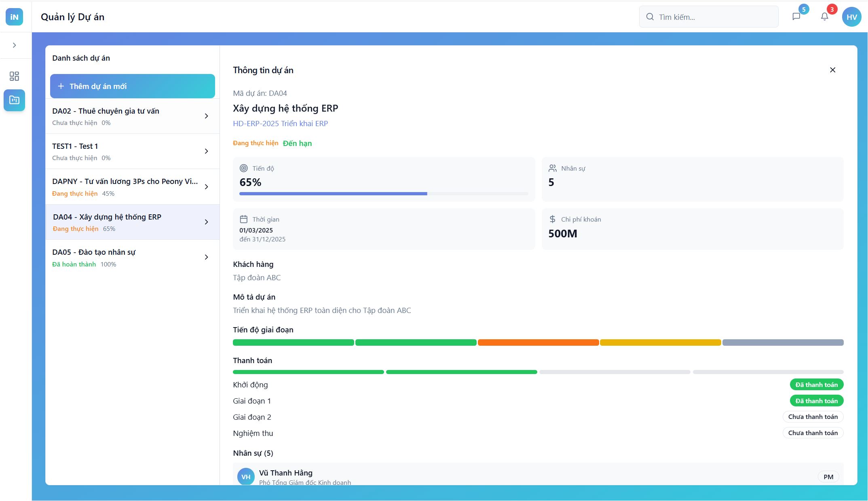Click the 65% progress bar
Image resolution: width=868 pixels, height=501 pixels.
tap(383, 194)
